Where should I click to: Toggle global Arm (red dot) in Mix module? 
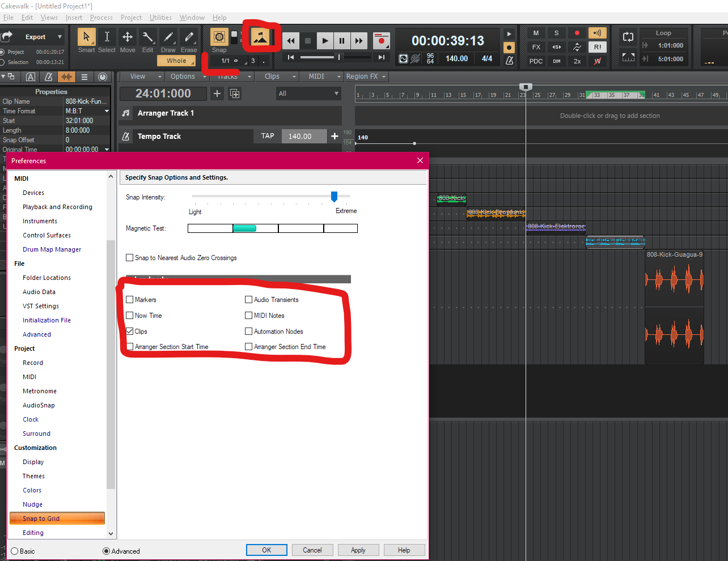tap(577, 33)
